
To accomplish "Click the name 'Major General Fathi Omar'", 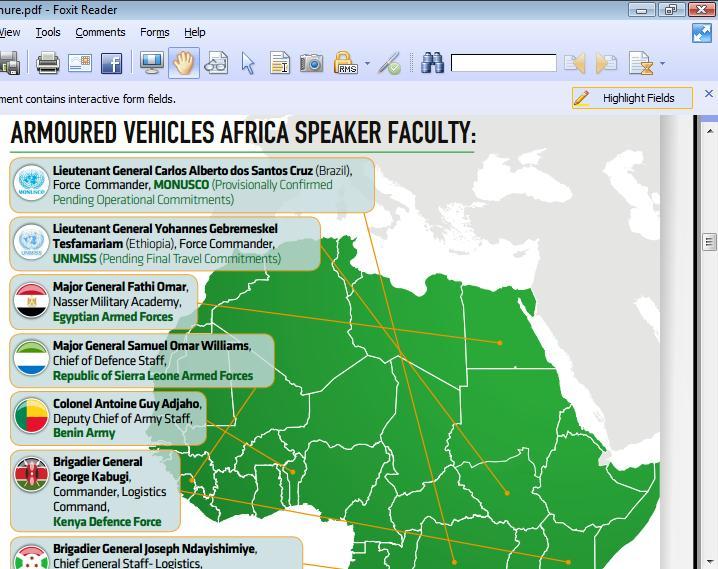I will [120, 287].
